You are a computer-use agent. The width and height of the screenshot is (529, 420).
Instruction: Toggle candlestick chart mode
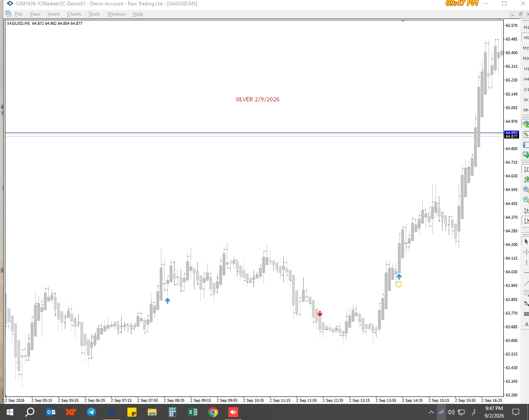point(526,179)
